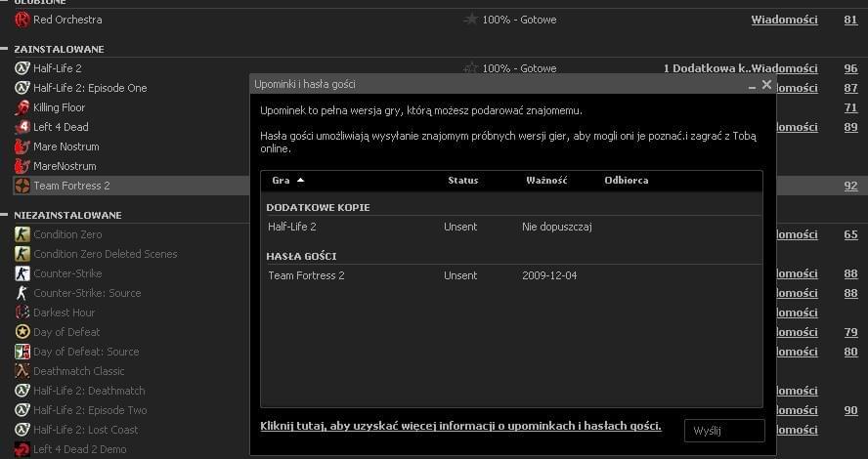Image resolution: width=868 pixels, height=459 pixels.
Task: Click the Odbiorca column header
Action: (627, 181)
